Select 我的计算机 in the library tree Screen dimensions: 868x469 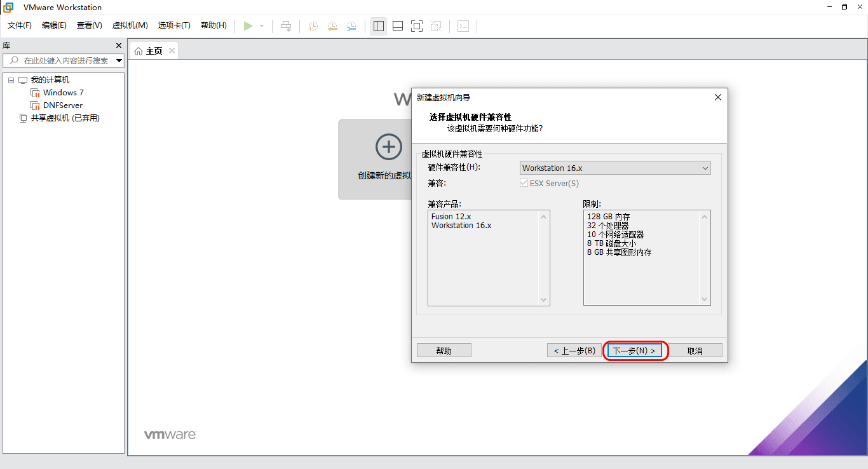[50, 80]
